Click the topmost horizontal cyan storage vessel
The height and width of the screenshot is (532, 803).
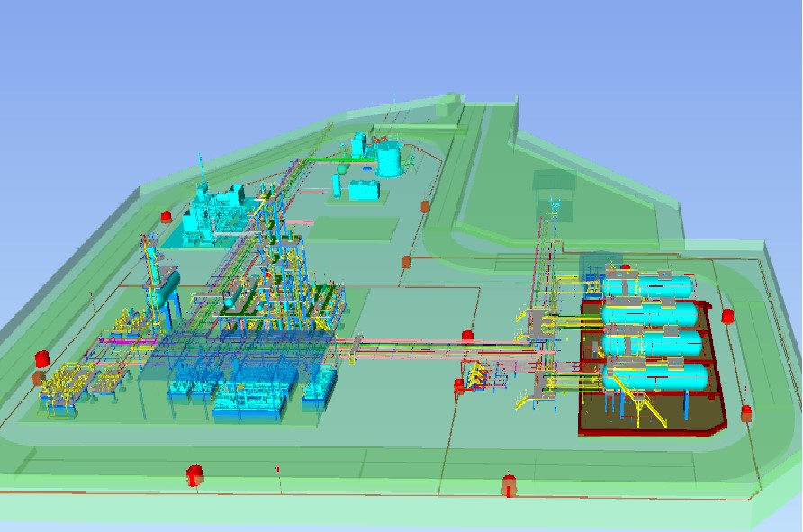pos(648,286)
